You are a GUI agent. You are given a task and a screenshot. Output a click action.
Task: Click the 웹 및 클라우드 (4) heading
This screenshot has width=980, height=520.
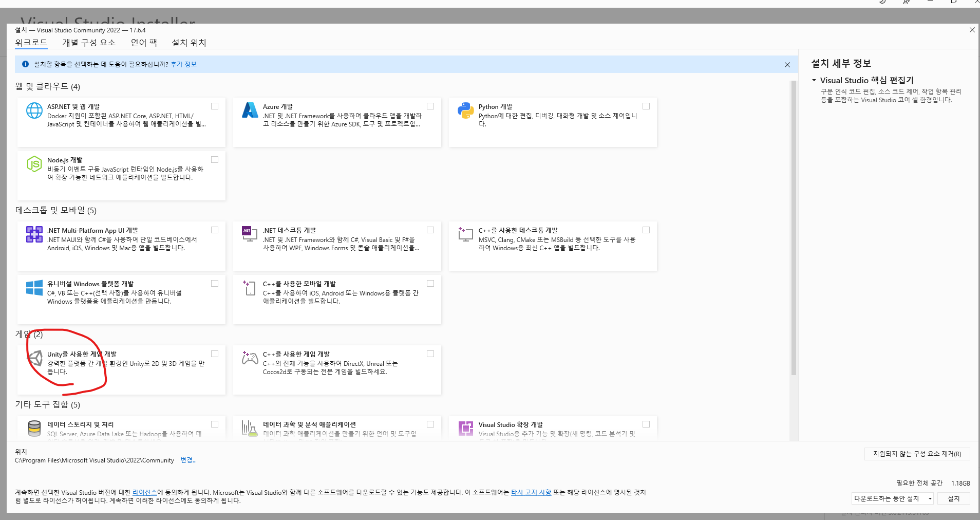[x=48, y=86]
